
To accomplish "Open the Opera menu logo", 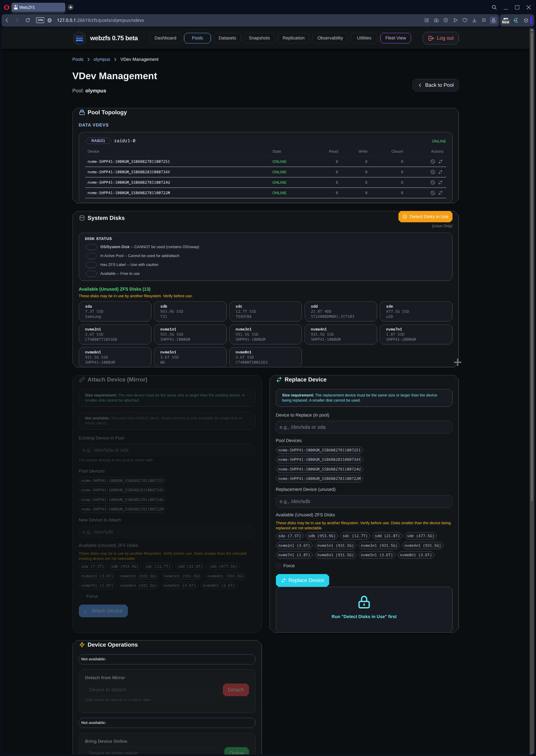I will (x=6, y=7).
